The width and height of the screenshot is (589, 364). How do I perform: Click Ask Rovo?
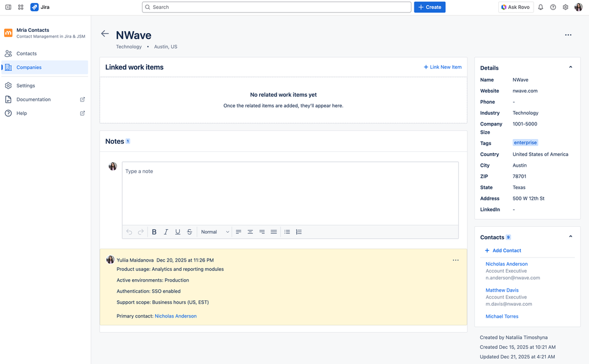click(516, 7)
